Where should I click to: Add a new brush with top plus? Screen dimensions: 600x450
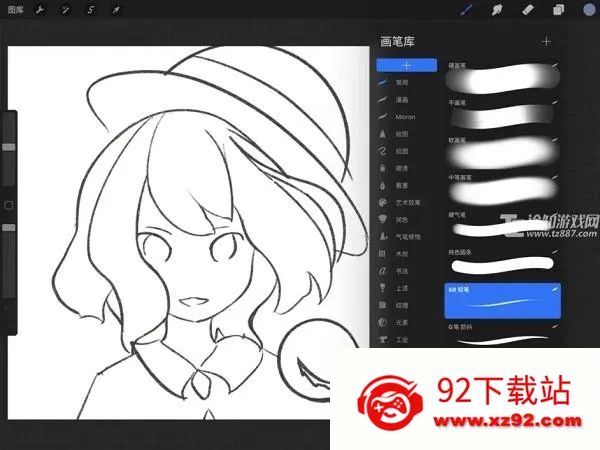[546, 41]
